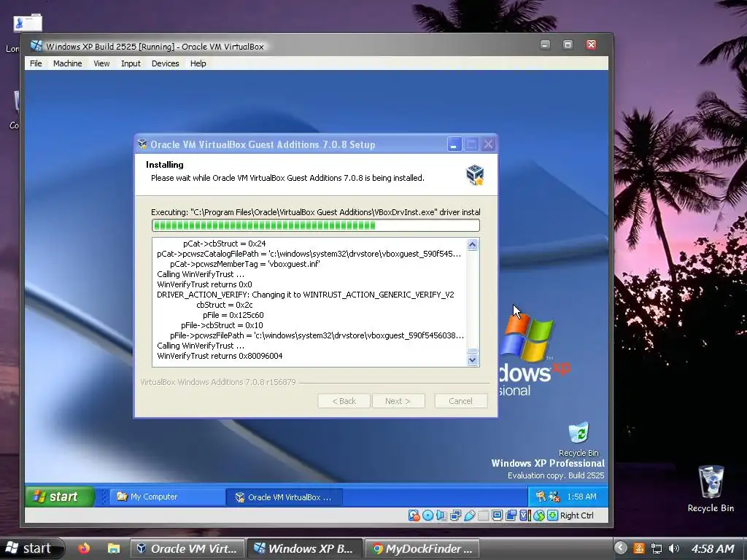Click the 'pCat->cbStruct = 0x24' log line
Screen dimensions: 747x560
(225, 244)
